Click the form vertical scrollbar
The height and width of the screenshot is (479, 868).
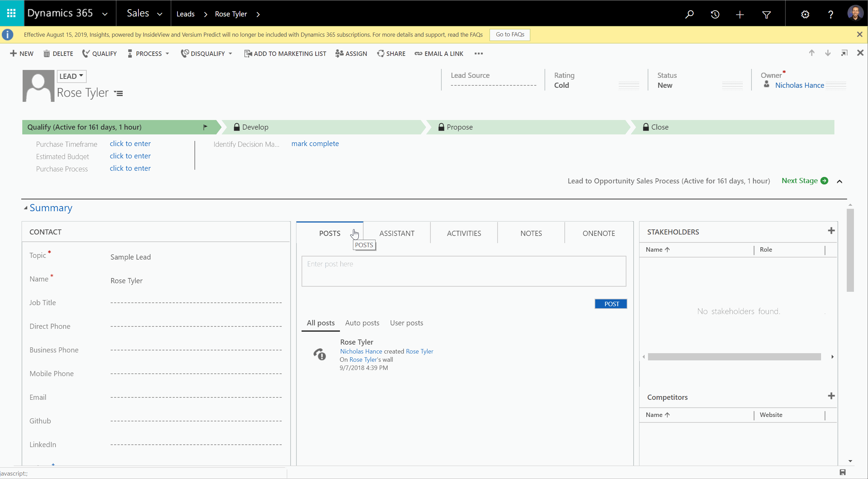850,250
